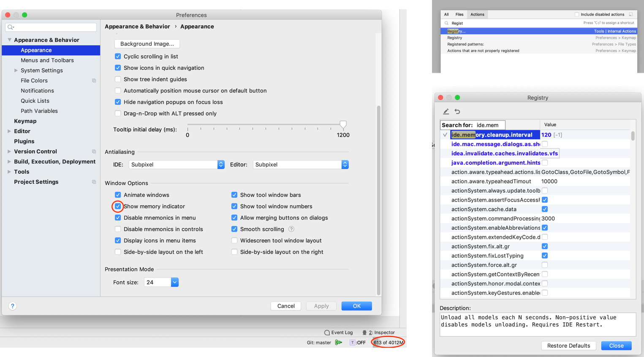Click the purple T :OFF status icon
Image resolution: width=644 pixels, height=357 pixels.
352,343
